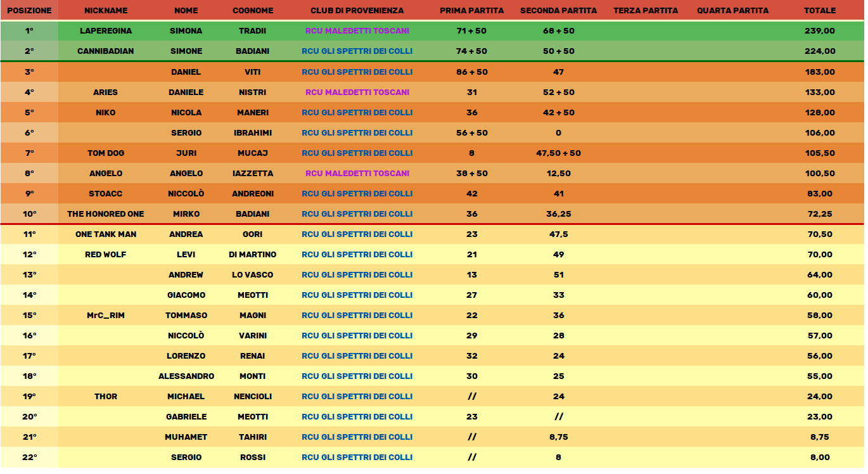Screen dimensions: 868x474
Task: Click the QUARTA PARTITA header
Action: point(732,11)
